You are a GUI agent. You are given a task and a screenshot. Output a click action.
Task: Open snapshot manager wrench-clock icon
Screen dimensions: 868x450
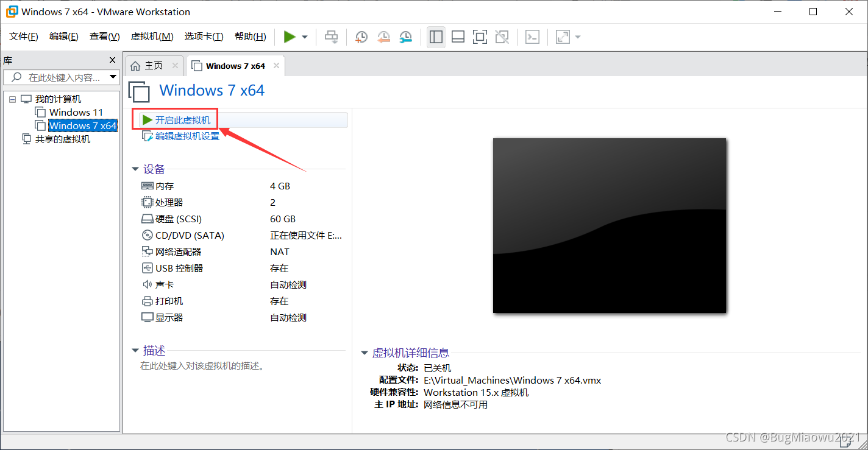coord(405,37)
